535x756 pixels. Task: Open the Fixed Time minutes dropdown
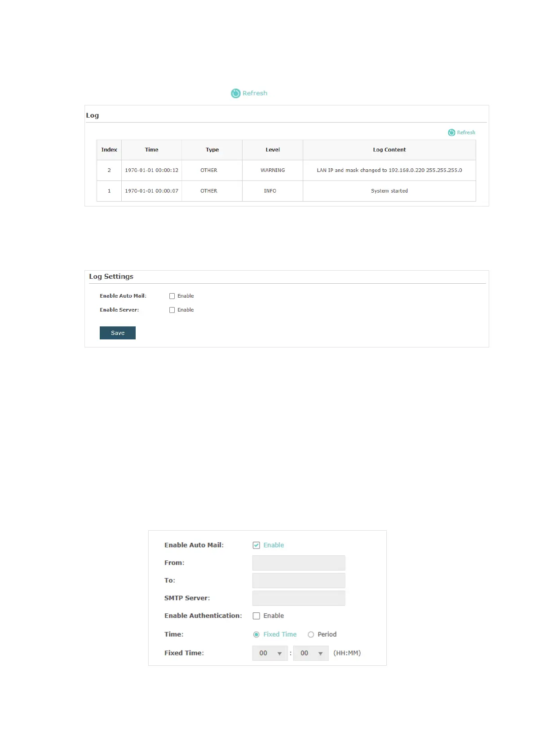click(x=311, y=653)
